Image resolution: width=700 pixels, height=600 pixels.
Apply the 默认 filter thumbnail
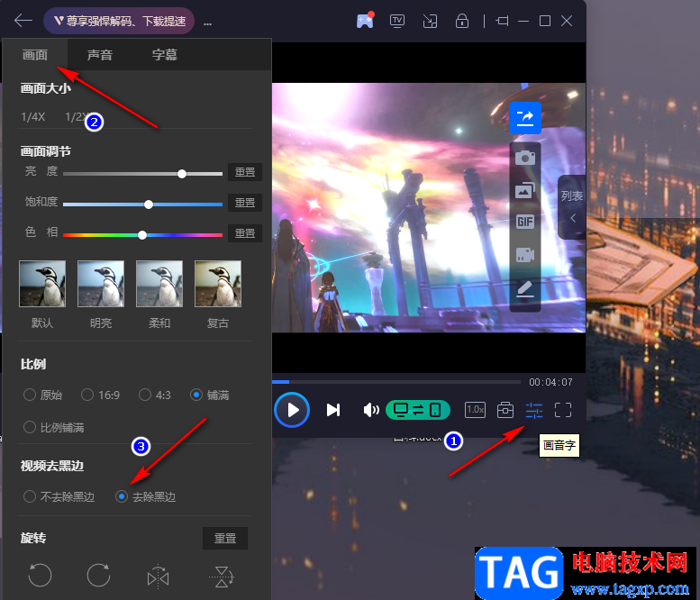[42, 284]
